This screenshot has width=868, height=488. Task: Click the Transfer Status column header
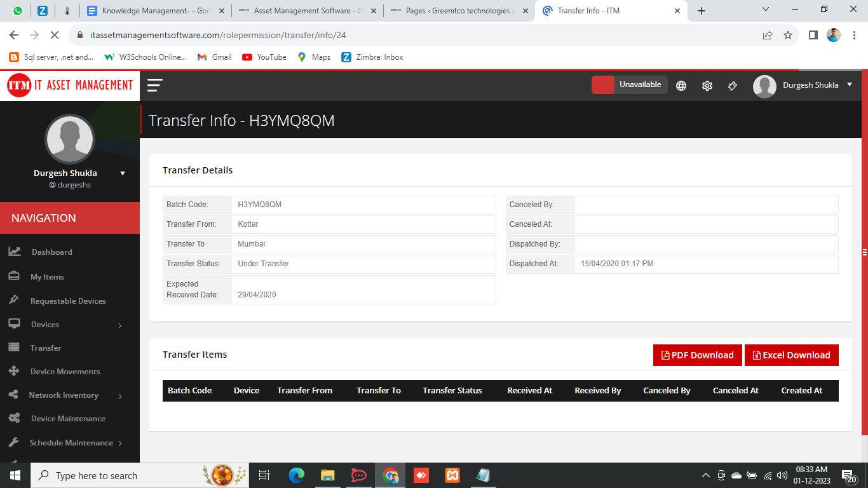coord(452,391)
